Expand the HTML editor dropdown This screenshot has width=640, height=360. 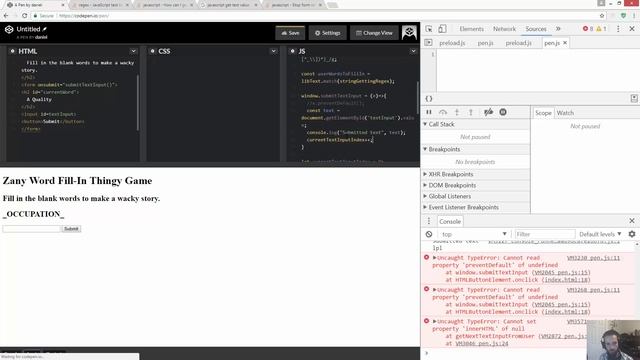(133, 51)
